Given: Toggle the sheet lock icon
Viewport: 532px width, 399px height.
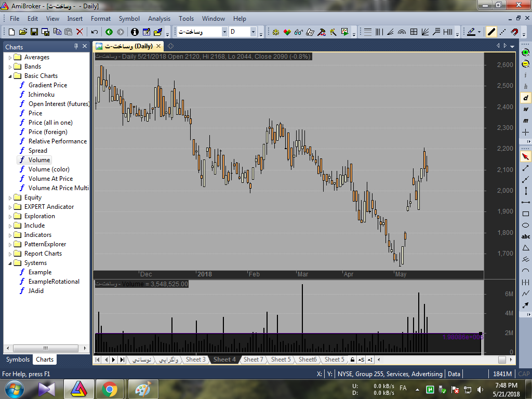Looking at the screenshot, I should click(353, 360).
